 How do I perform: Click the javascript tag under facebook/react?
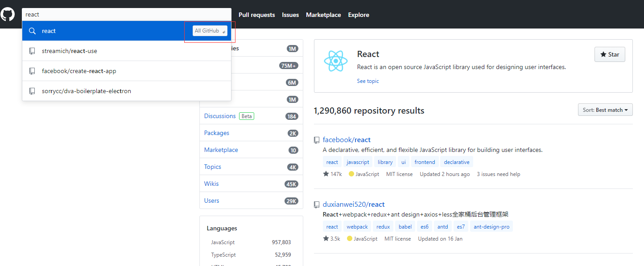tap(358, 162)
